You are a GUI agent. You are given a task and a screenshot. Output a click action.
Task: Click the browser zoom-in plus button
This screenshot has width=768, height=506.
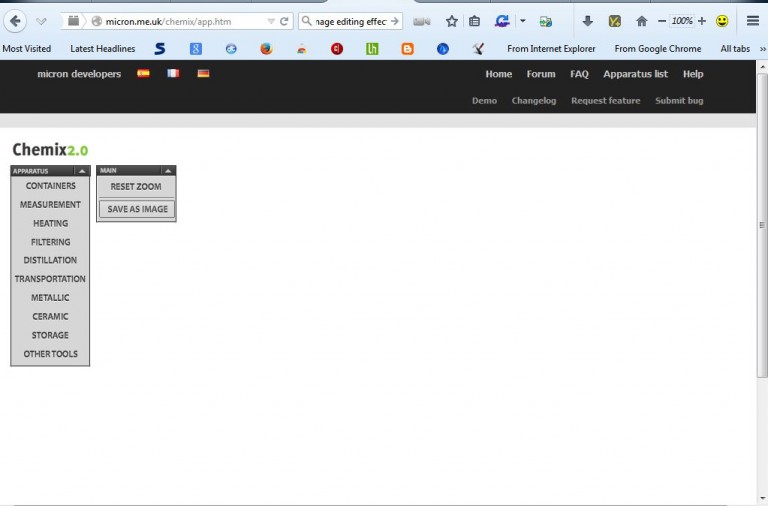701,21
